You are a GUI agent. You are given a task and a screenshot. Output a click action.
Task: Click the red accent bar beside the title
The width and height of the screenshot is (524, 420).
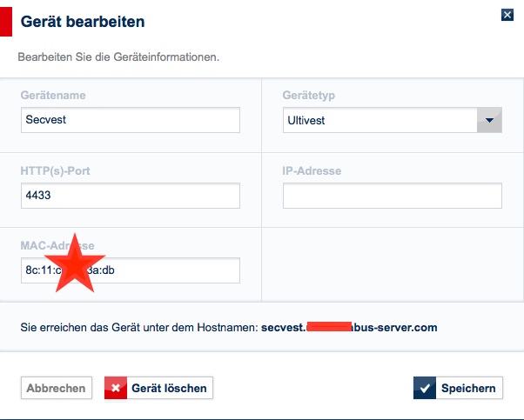point(5,21)
